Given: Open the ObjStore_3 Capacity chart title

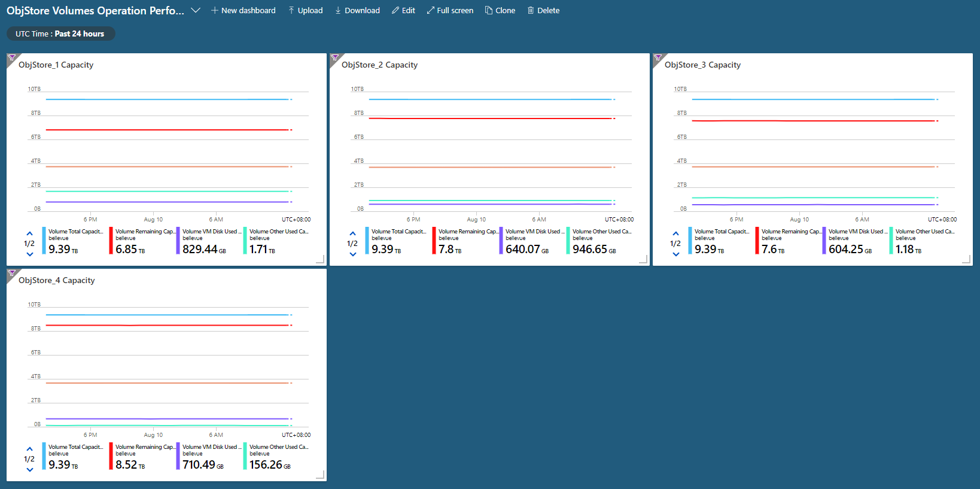Looking at the screenshot, I should (702, 65).
